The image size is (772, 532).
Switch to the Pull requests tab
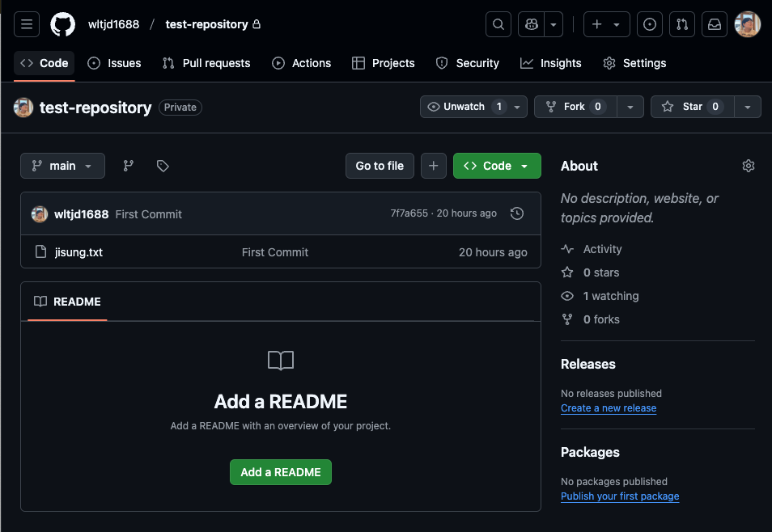[206, 63]
